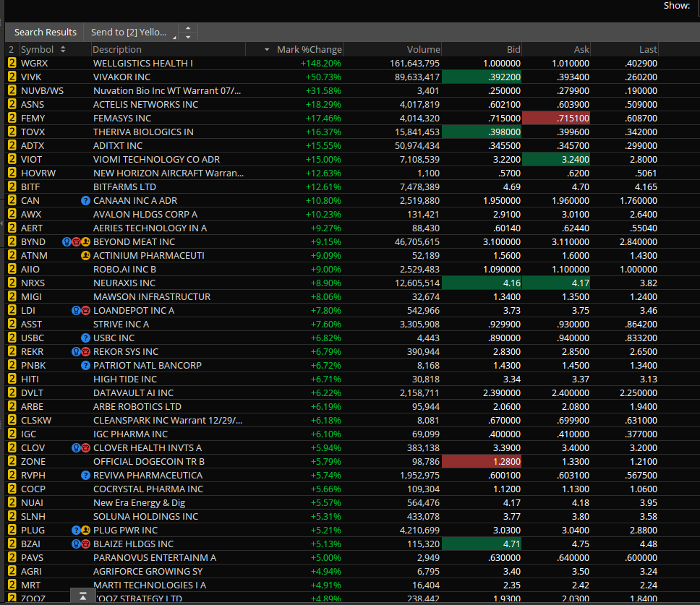Screen dimensions: 700x605
Task: Click the yellow 2 link icon for BITF
Action: tap(12, 187)
